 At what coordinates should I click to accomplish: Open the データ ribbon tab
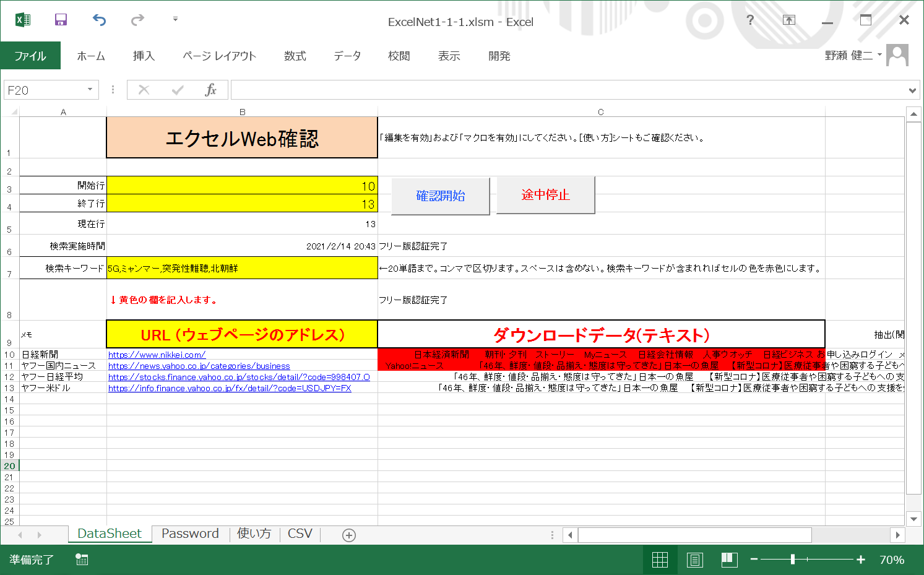pyautogui.click(x=347, y=56)
